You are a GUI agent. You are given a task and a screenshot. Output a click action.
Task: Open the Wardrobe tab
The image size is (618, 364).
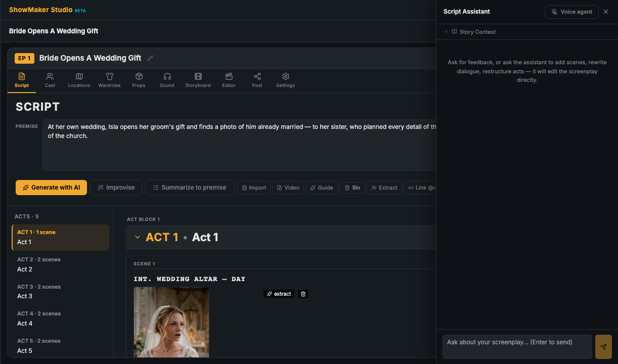click(109, 80)
